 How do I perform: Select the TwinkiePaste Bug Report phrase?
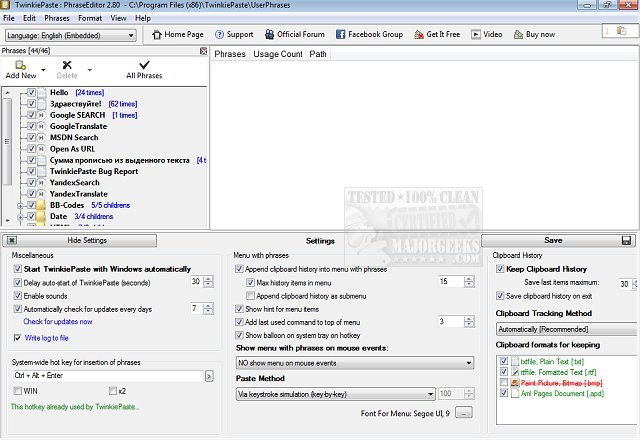tap(94, 171)
